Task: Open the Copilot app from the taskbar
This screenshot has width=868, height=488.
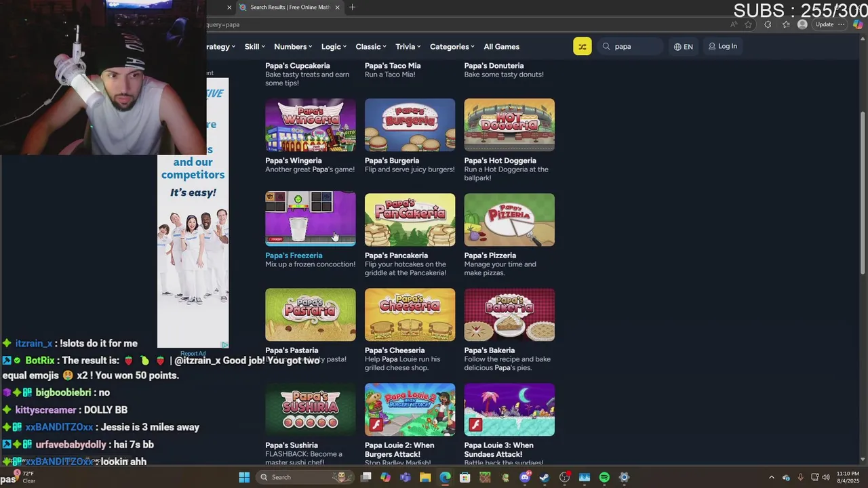Action: [x=385, y=477]
